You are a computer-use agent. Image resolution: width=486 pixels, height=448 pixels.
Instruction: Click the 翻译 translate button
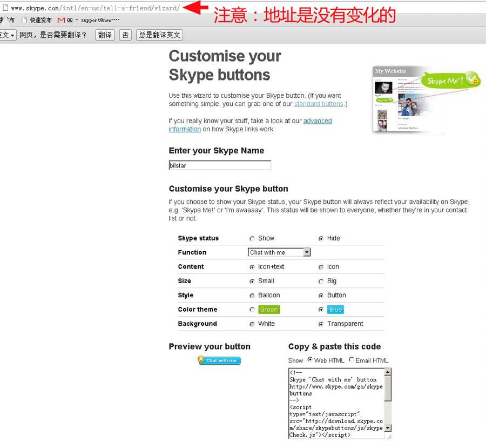pos(105,35)
